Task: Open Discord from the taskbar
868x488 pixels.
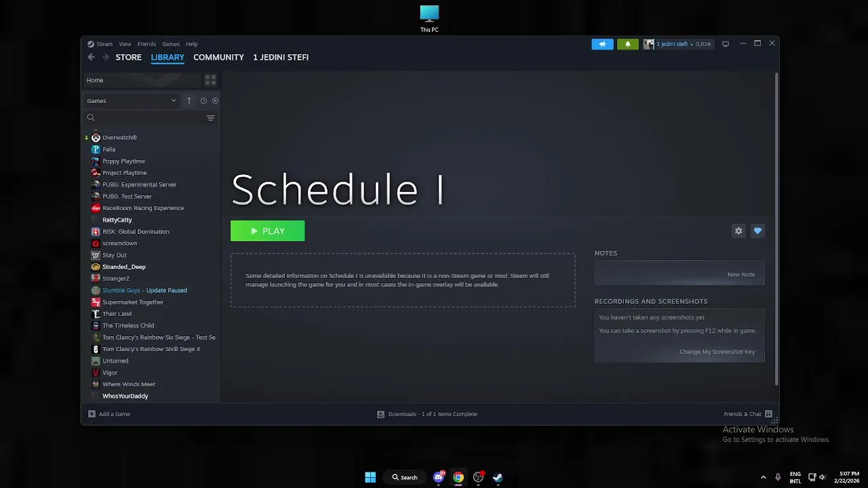Action: [439, 477]
